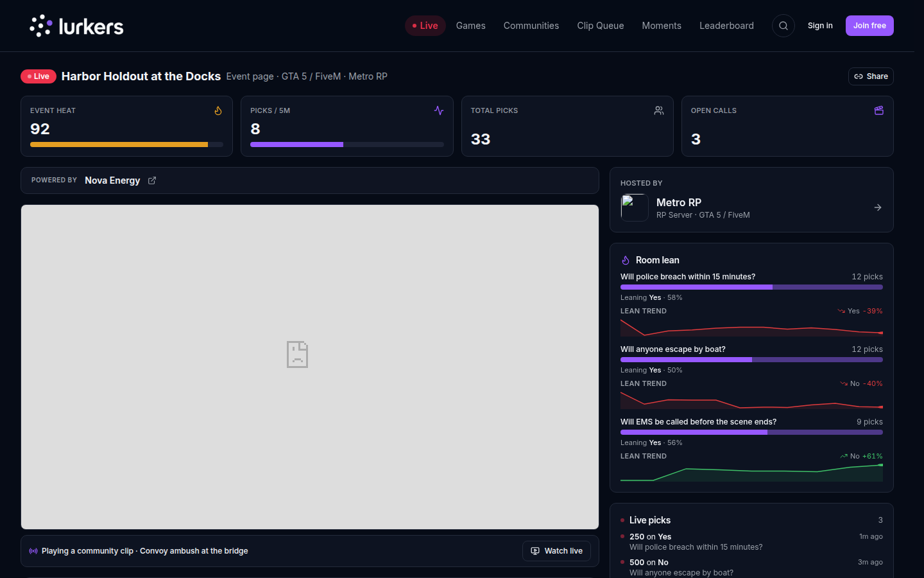924x578 pixels.
Task: Open the Metro RP host card
Action: click(751, 200)
